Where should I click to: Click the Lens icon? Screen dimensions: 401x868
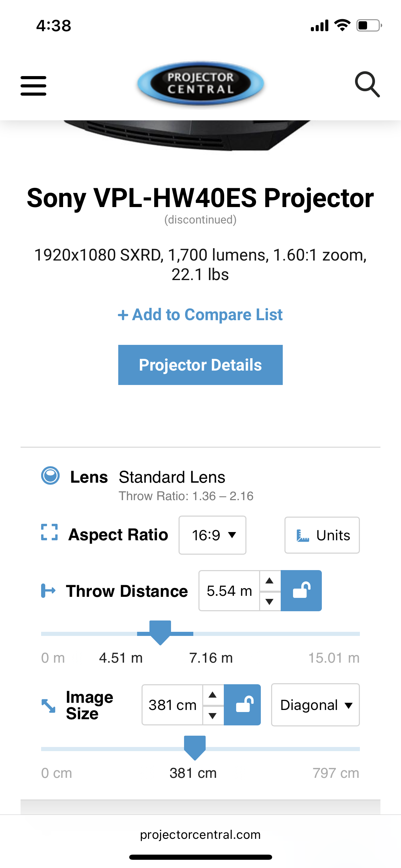pyautogui.click(x=50, y=475)
